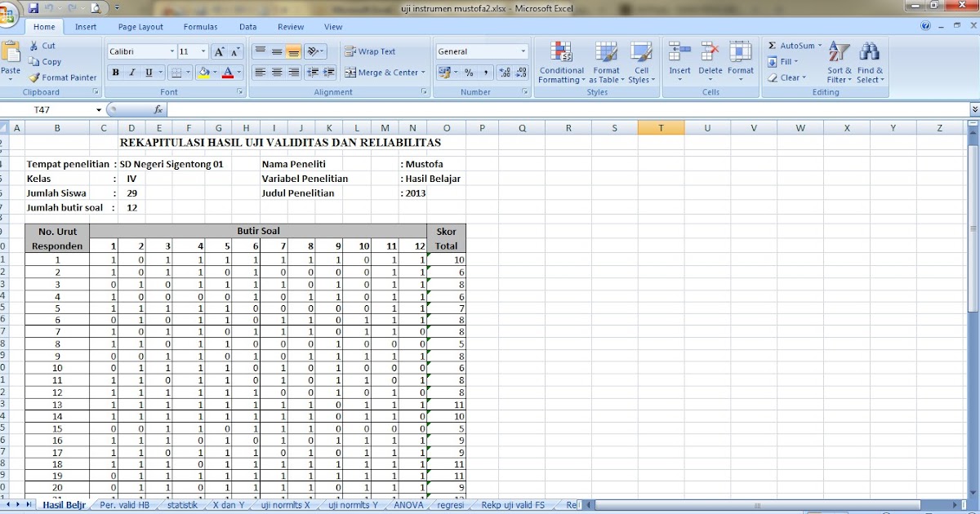
Task: Click the Save icon in quick access toolbar
Action: tap(33, 8)
